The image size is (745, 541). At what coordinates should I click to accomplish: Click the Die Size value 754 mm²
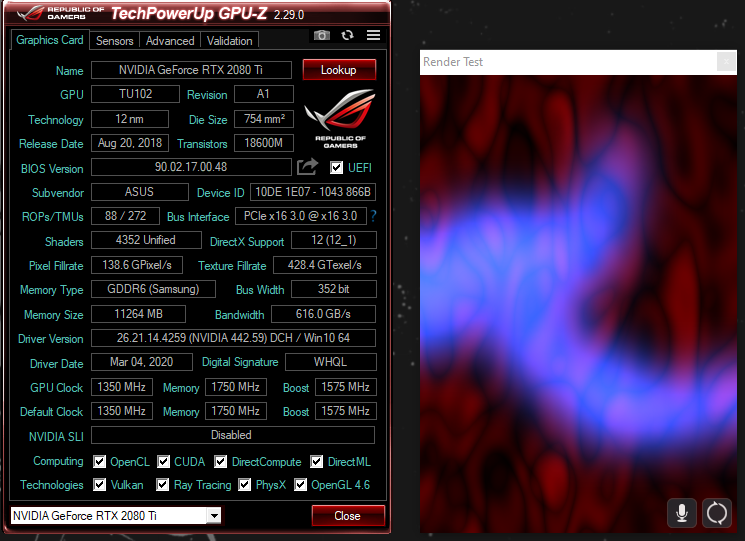click(264, 119)
